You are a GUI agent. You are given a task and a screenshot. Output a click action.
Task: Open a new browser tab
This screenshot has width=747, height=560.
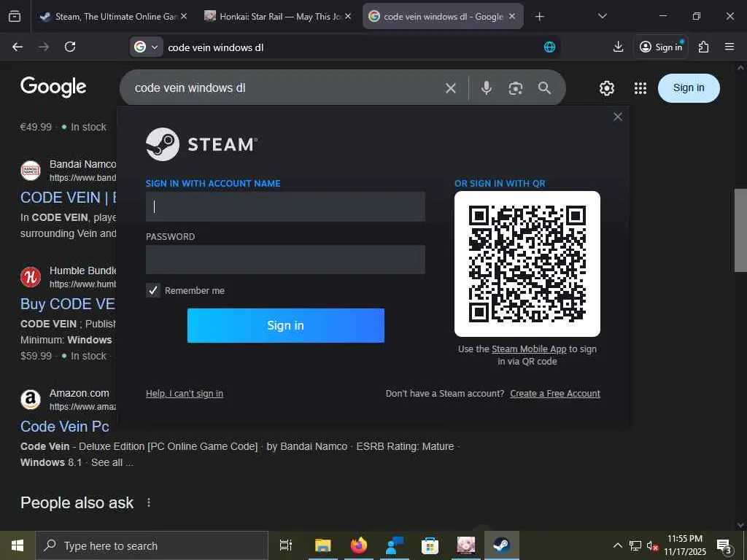(x=539, y=17)
